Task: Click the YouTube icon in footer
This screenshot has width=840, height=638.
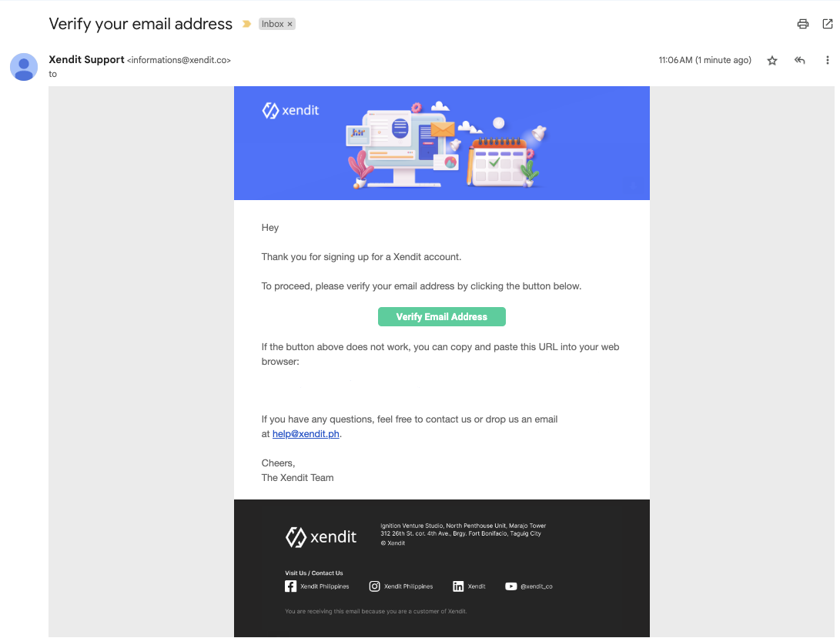Action: point(511,586)
